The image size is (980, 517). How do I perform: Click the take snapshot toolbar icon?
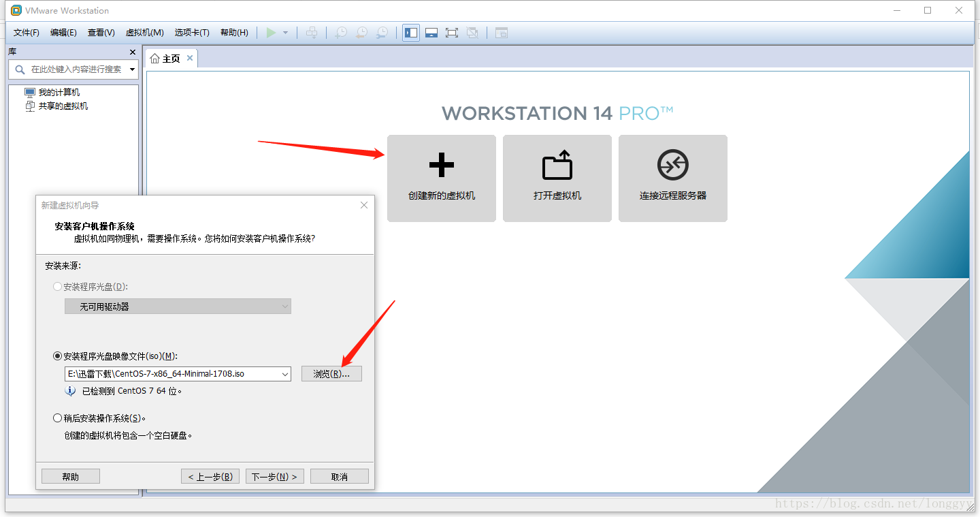pos(341,33)
